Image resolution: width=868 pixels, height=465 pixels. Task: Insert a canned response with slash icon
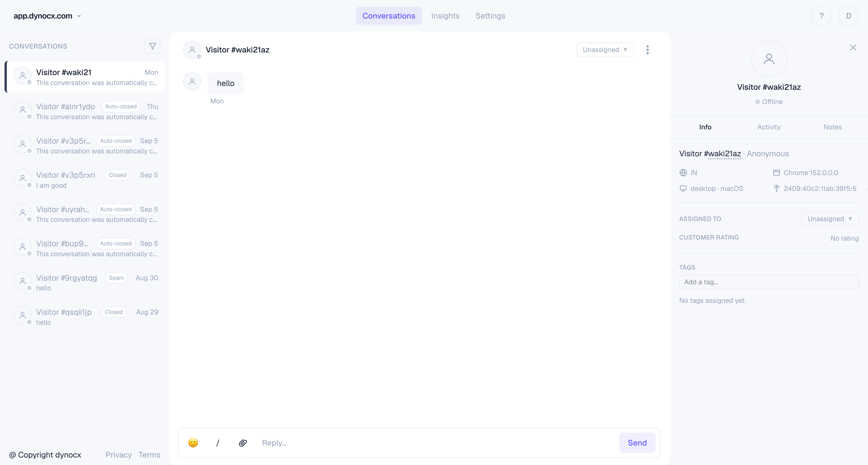click(x=218, y=443)
